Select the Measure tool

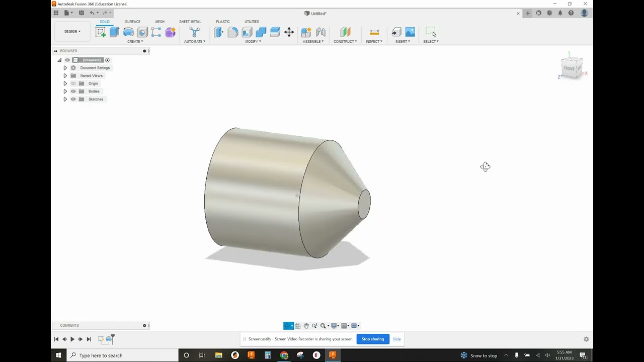pyautogui.click(x=374, y=32)
